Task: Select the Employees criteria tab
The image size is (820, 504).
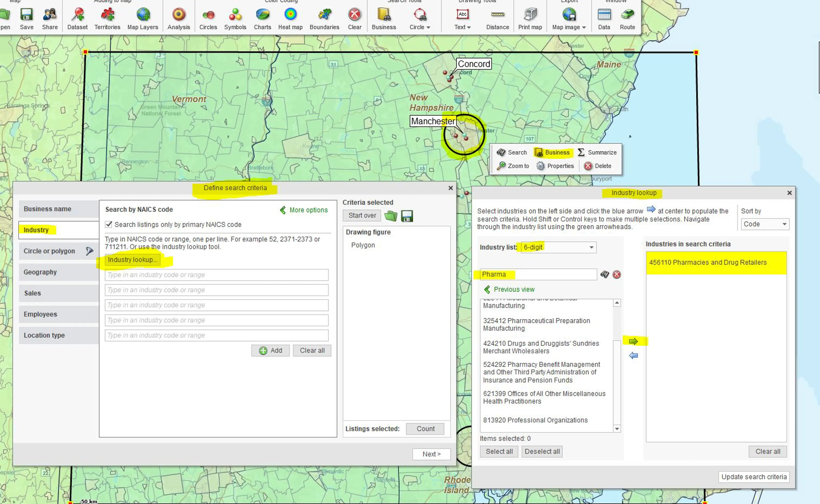Action: coord(59,314)
